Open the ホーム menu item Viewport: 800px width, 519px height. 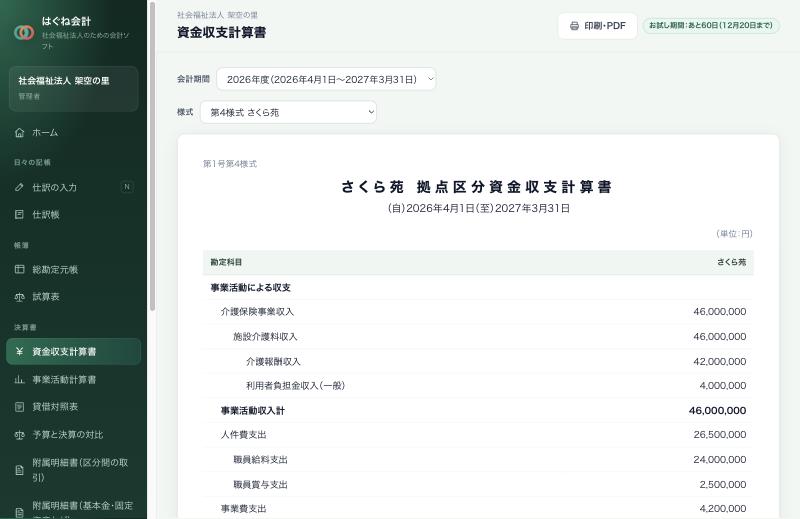point(73,133)
